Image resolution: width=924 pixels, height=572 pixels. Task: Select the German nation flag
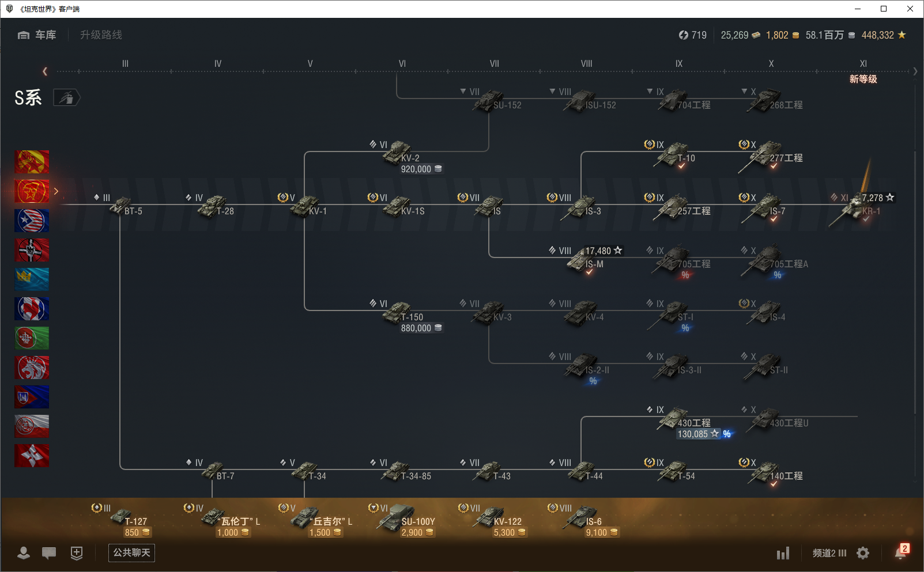pos(32,250)
